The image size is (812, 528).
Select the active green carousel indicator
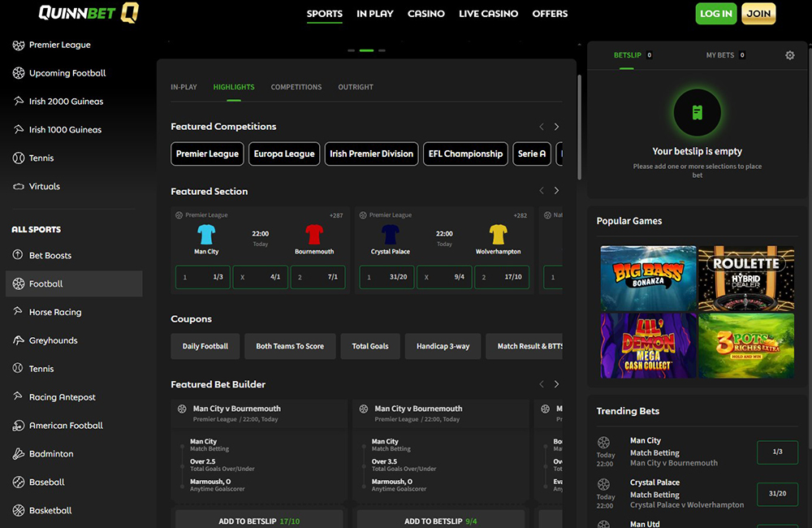coord(367,50)
